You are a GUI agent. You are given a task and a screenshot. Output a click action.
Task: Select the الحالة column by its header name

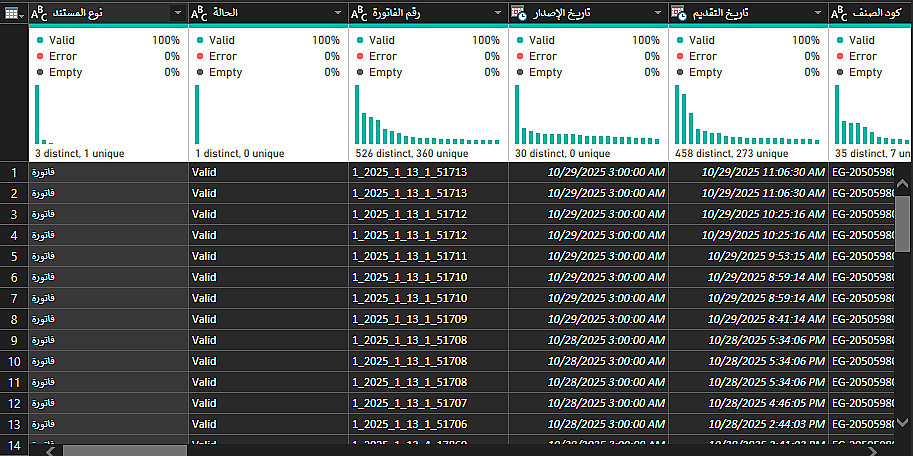tap(225, 13)
